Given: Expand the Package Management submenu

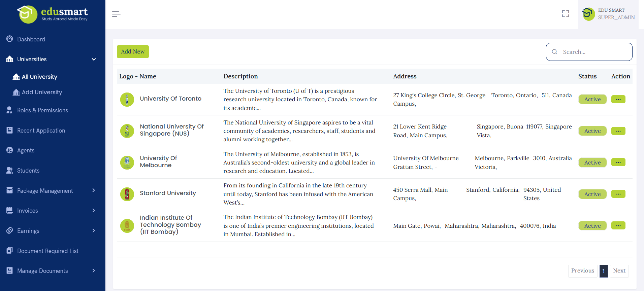Looking at the screenshot, I should pyautogui.click(x=94, y=190).
